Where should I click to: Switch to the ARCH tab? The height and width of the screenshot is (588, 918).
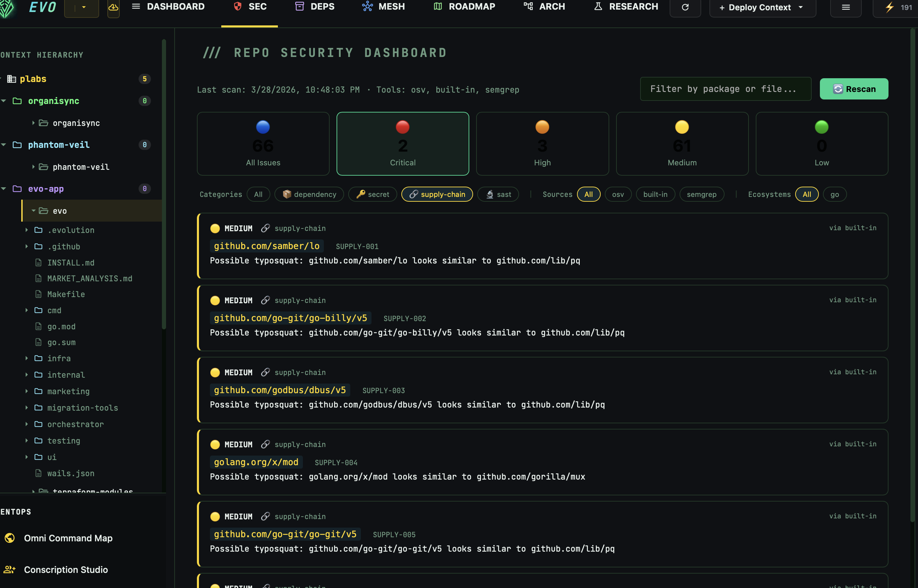[x=544, y=7]
